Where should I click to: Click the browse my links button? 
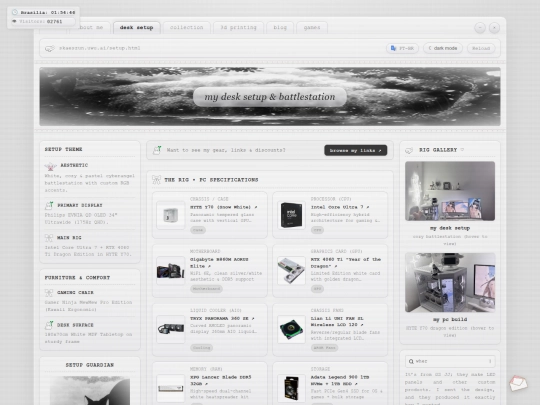tap(355, 150)
